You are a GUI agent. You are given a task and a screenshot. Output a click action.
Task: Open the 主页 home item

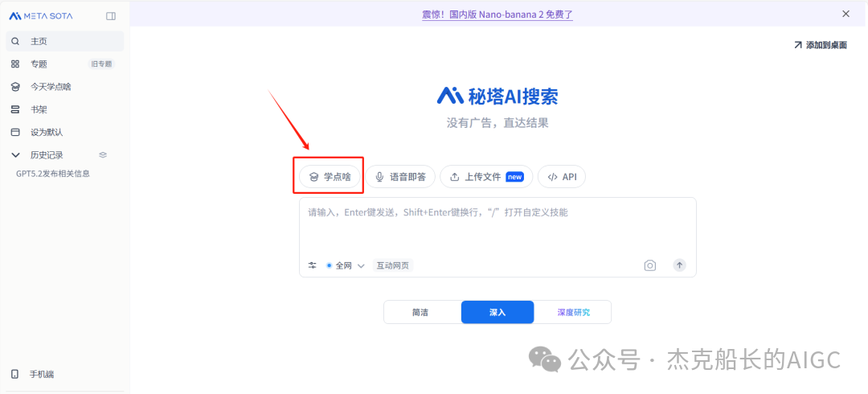coord(65,41)
